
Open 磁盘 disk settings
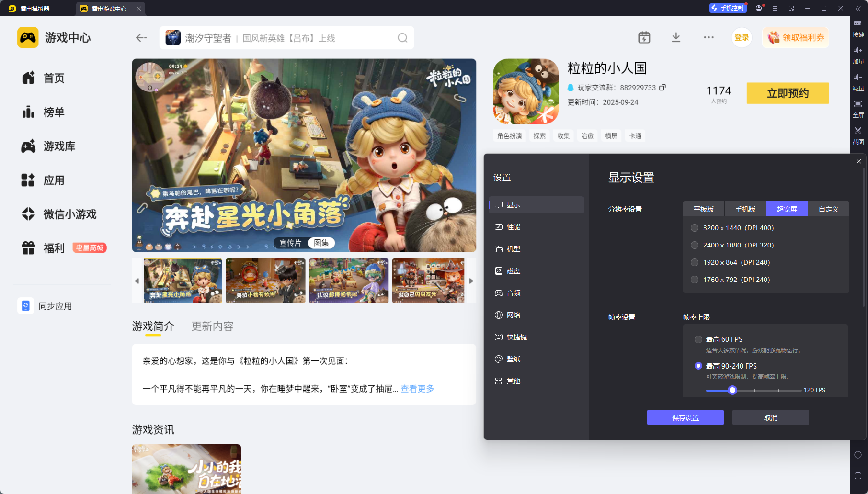coord(537,271)
